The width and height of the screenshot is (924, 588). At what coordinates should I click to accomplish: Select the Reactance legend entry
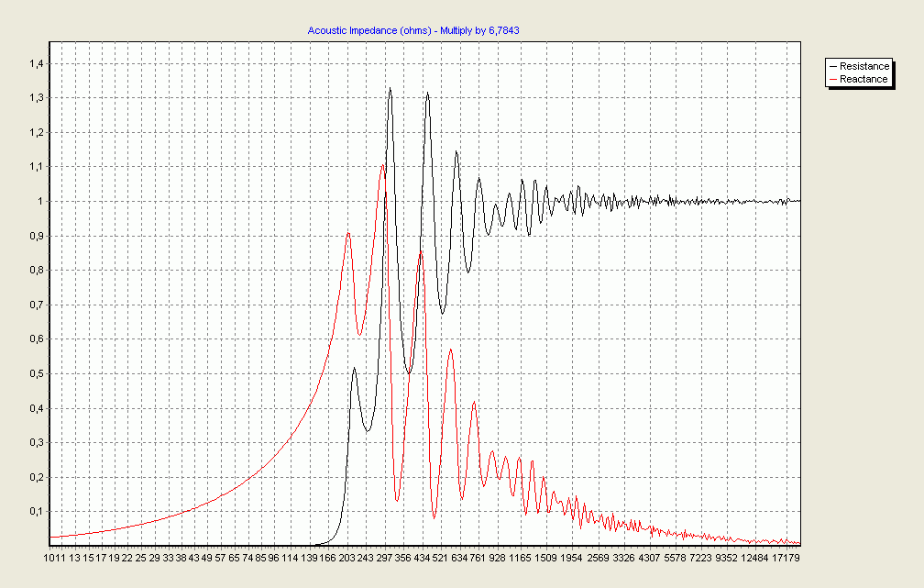(x=859, y=79)
